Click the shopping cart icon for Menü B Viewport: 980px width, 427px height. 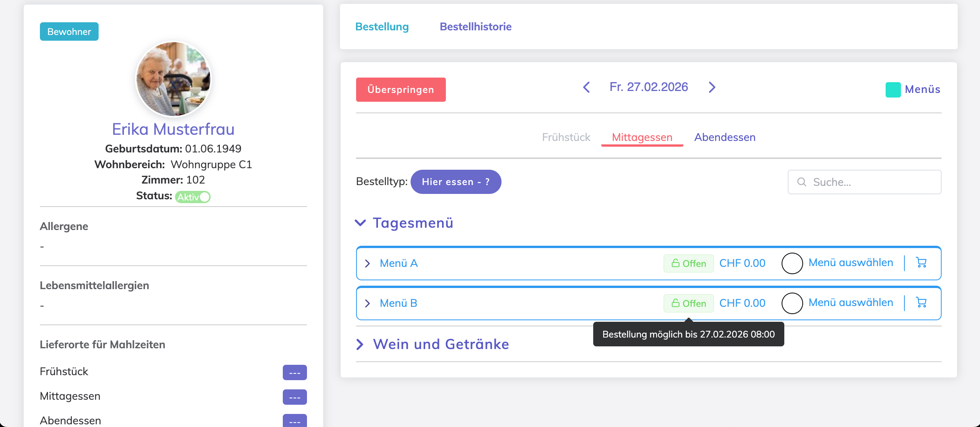click(921, 303)
